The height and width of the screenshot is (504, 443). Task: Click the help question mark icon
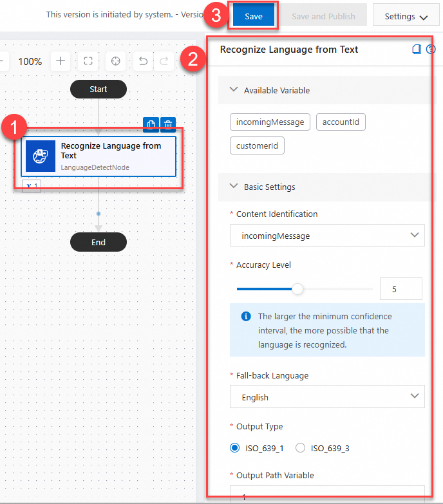coord(431,49)
